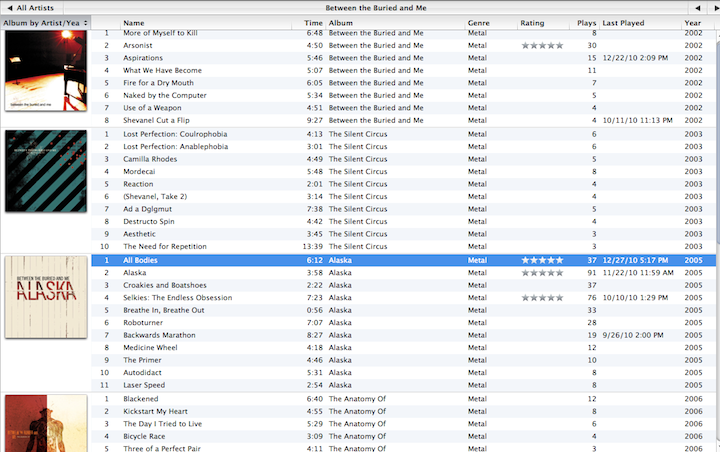The image size is (720, 452).
Task: Select Breathe In, Breathe Out
Action: point(163,310)
